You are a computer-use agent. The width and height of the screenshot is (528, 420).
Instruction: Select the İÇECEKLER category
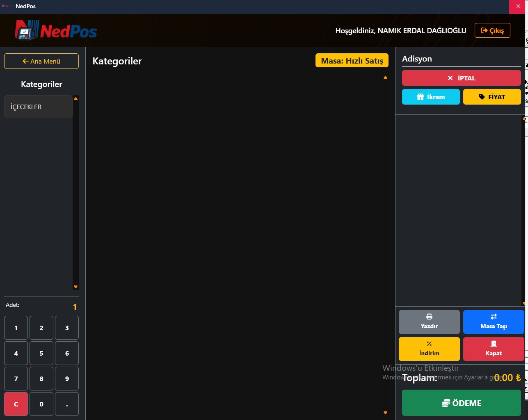pos(38,107)
